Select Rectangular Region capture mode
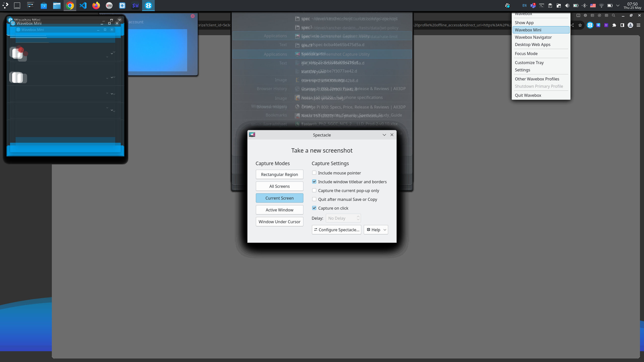The image size is (644, 362). (279, 174)
